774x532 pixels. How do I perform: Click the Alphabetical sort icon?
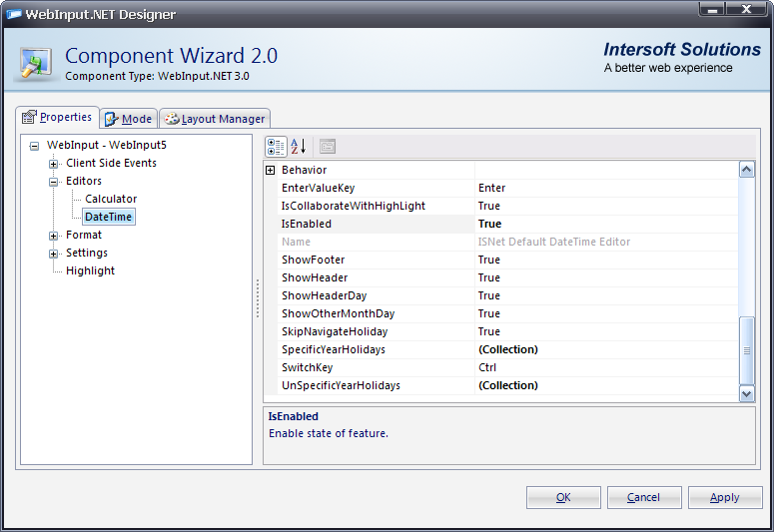298,147
